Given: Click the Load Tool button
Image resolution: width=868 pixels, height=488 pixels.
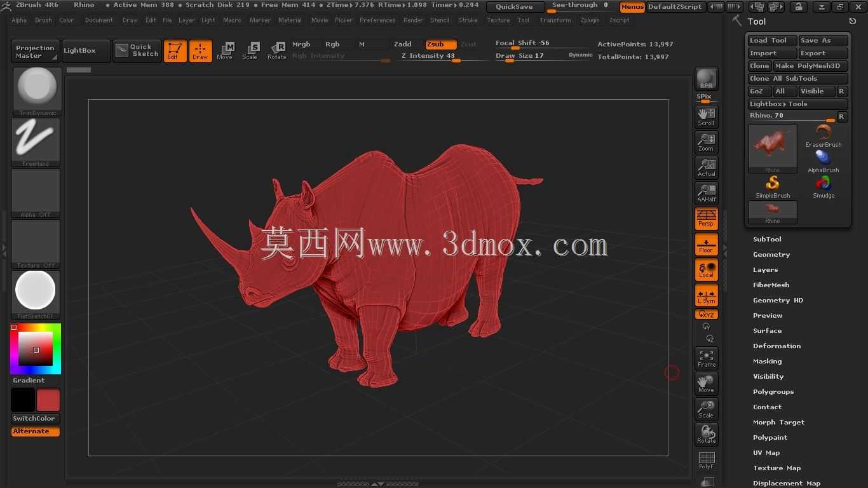Looking at the screenshot, I should point(772,41).
